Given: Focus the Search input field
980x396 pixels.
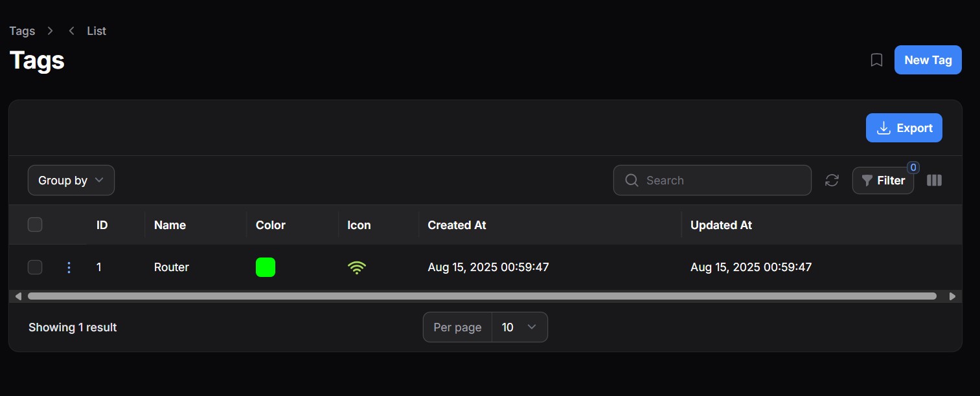Looking at the screenshot, I should (x=712, y=181).
